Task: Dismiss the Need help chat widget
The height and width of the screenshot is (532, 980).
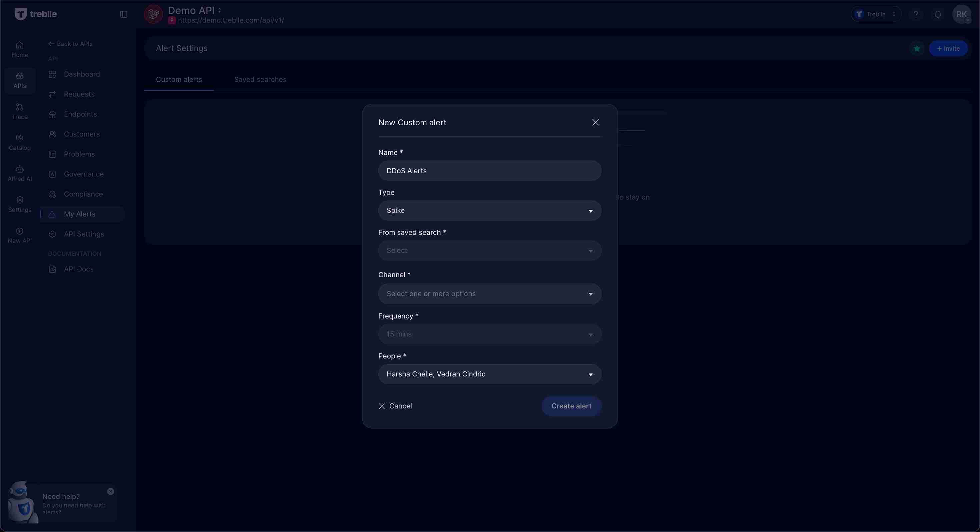Action: pos(110,491)
